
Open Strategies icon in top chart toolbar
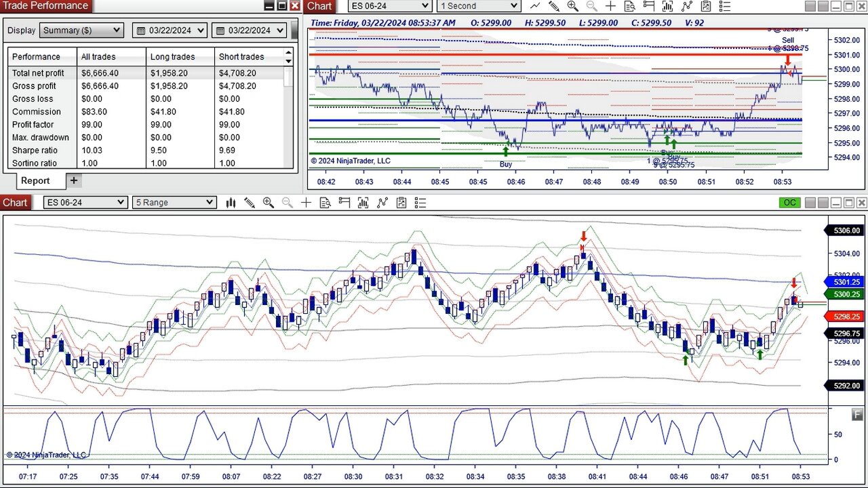[x=688, y=6]
